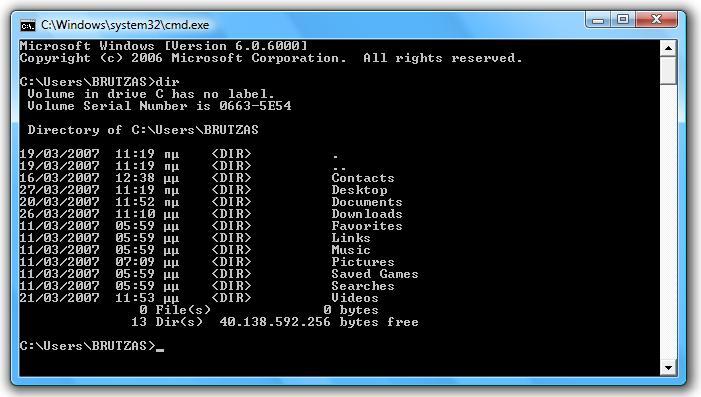Click the serial number 0663-5E54

click(255, 106)
